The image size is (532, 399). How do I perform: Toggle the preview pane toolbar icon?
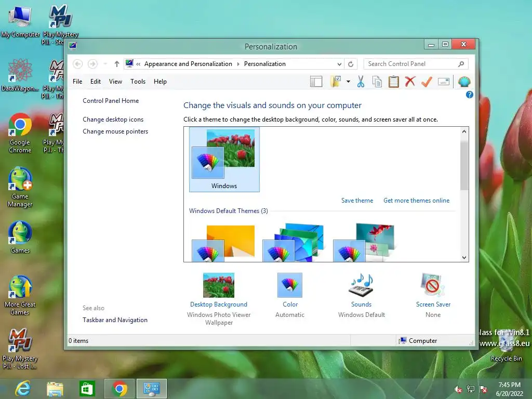click(316, 82)
